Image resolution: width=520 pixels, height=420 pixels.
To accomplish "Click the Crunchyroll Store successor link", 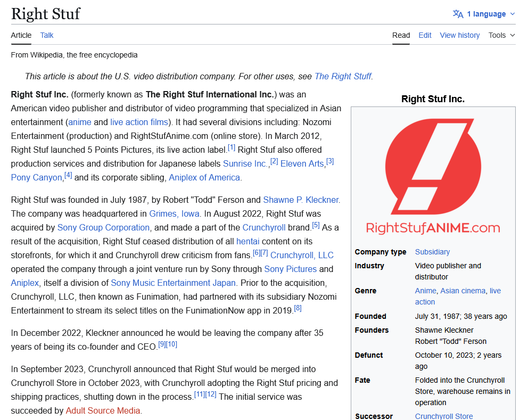I will point(443,416).
